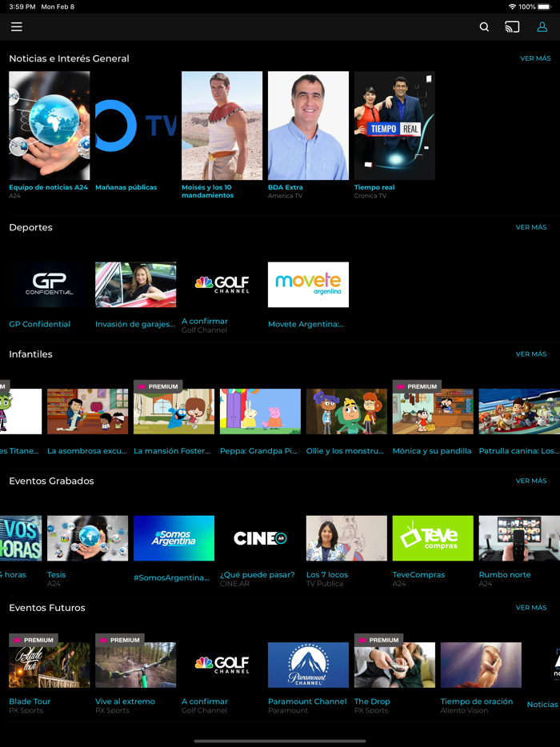Screen dimensions: 560x747
Task: Open Paramount Channel logo thumbnail
Action: pyautogui.click(x=308, y=665)
